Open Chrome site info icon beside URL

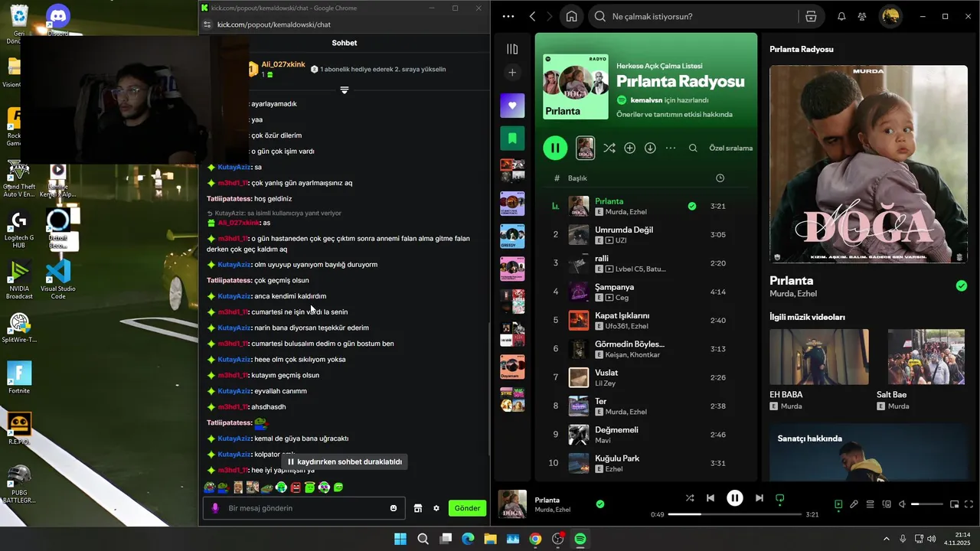pos(207,24)
